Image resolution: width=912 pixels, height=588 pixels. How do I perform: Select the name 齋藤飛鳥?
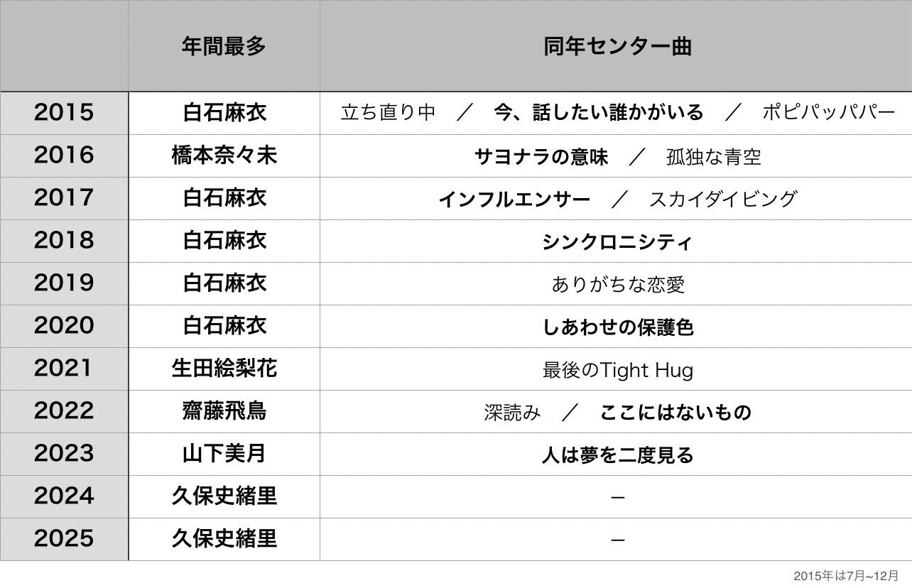pos(224,411)
